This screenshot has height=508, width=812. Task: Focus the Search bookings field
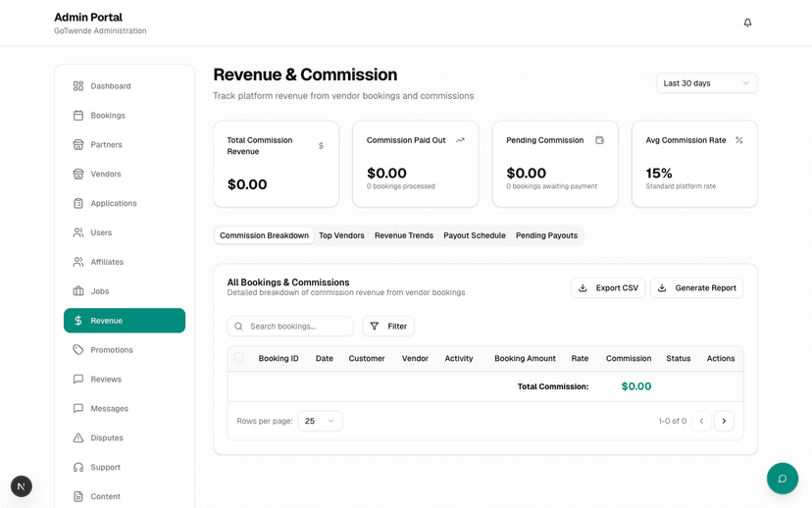(x=290, y=327)
